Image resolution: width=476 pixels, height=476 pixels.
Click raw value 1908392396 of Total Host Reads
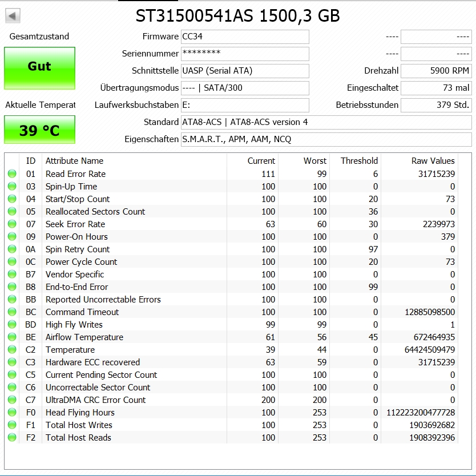432,438
